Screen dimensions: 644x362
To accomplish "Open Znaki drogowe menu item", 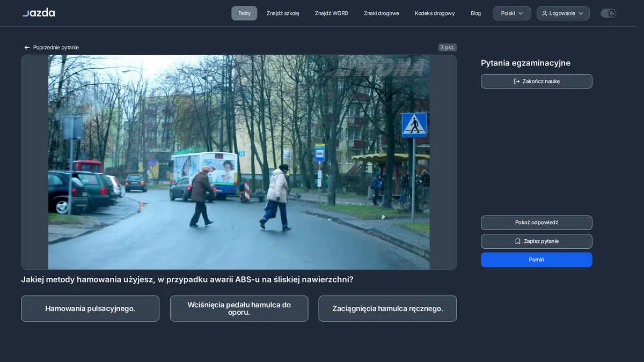I will [382, 13].
